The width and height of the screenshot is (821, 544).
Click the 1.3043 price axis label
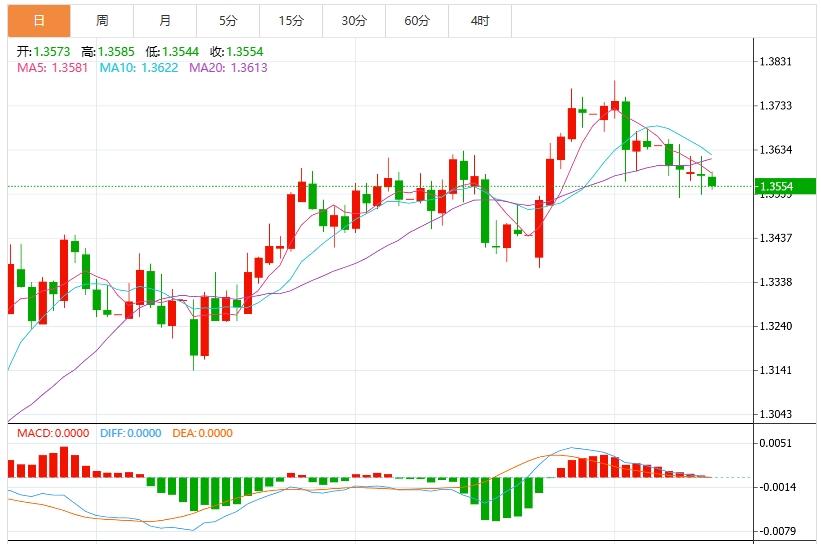pyautogui.click(x=775, y=414)
